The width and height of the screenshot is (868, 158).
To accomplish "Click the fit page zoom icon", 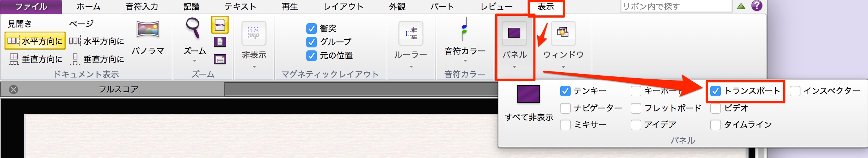I will coord(220,41).
